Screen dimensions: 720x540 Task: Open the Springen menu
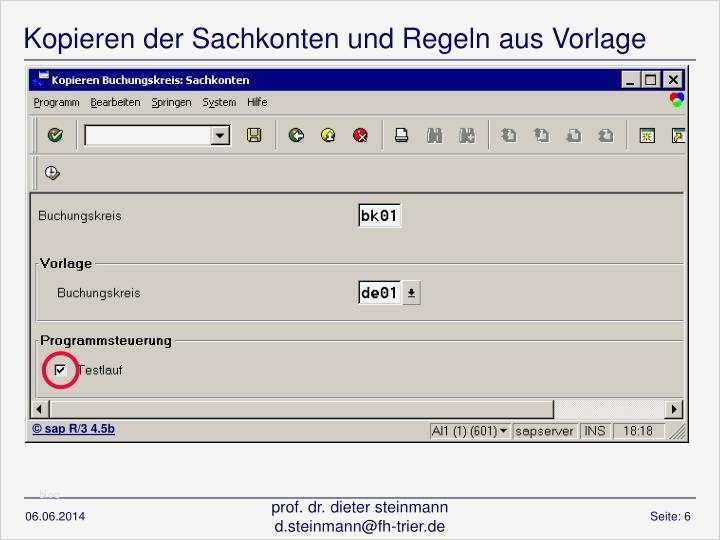click(171, 102)
